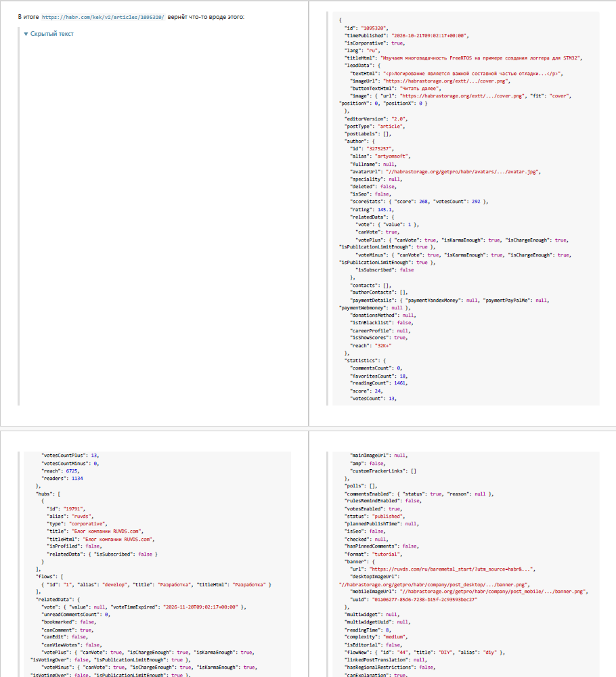Click the "scoreStats" line with score 268
The image size is (616, 677).
419,202
